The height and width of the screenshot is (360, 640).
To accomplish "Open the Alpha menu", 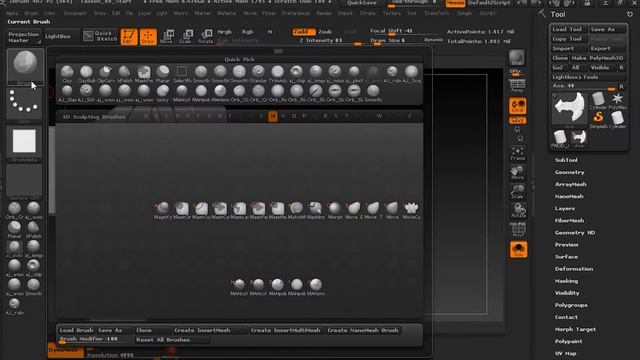I will [11, 13].
